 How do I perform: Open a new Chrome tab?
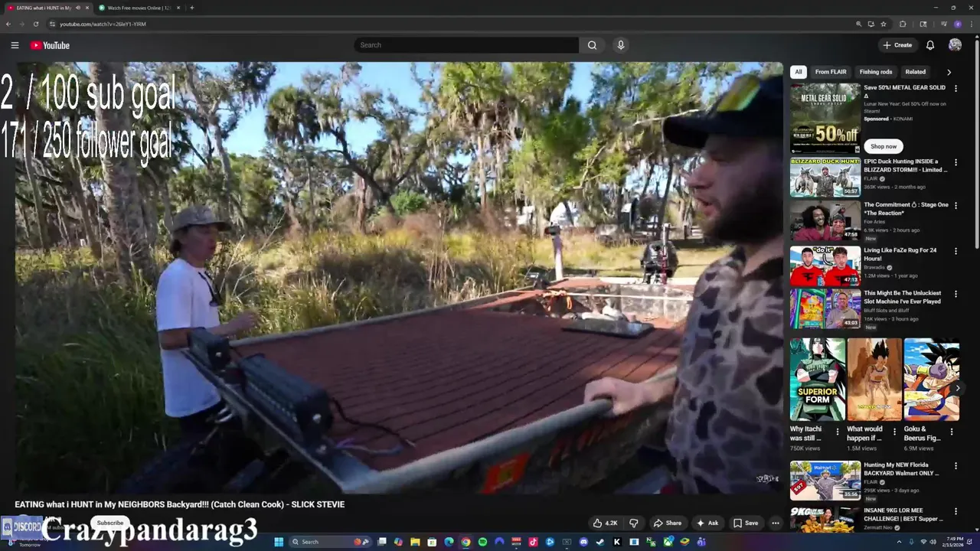click(191, 8)
